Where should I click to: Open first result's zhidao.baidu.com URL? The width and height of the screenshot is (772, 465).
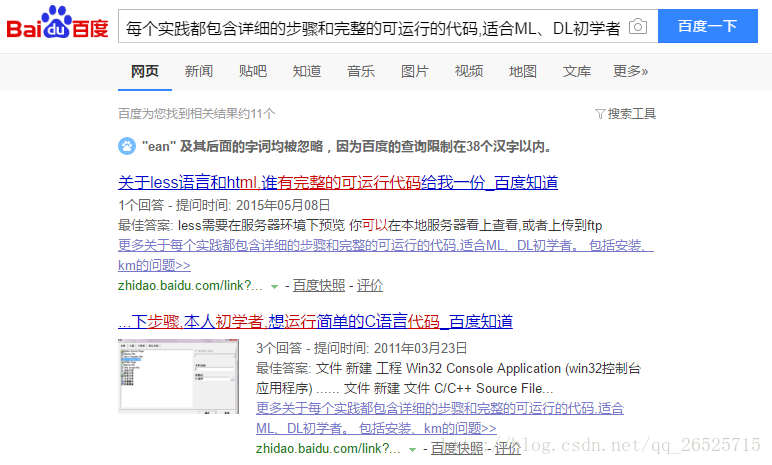(190, 286)
